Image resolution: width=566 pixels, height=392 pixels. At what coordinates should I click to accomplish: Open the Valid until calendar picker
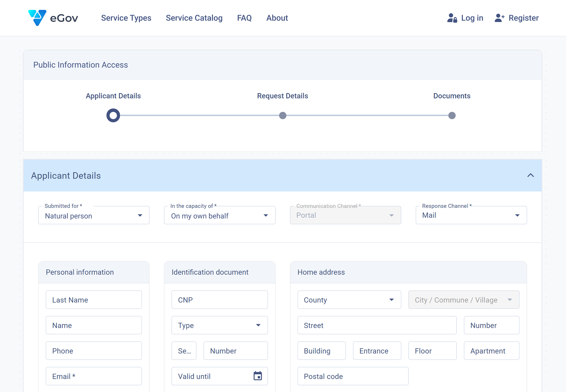(257, 376)
